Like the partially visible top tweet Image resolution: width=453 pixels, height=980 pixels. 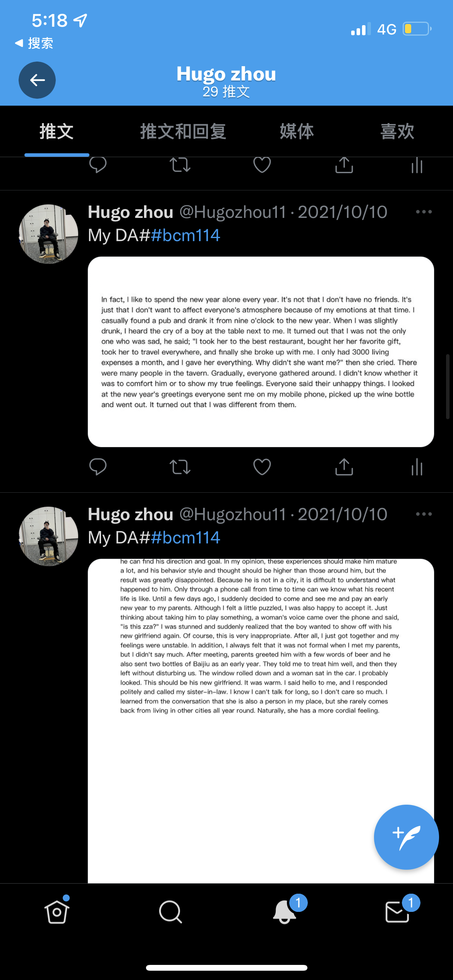[262, 165]
